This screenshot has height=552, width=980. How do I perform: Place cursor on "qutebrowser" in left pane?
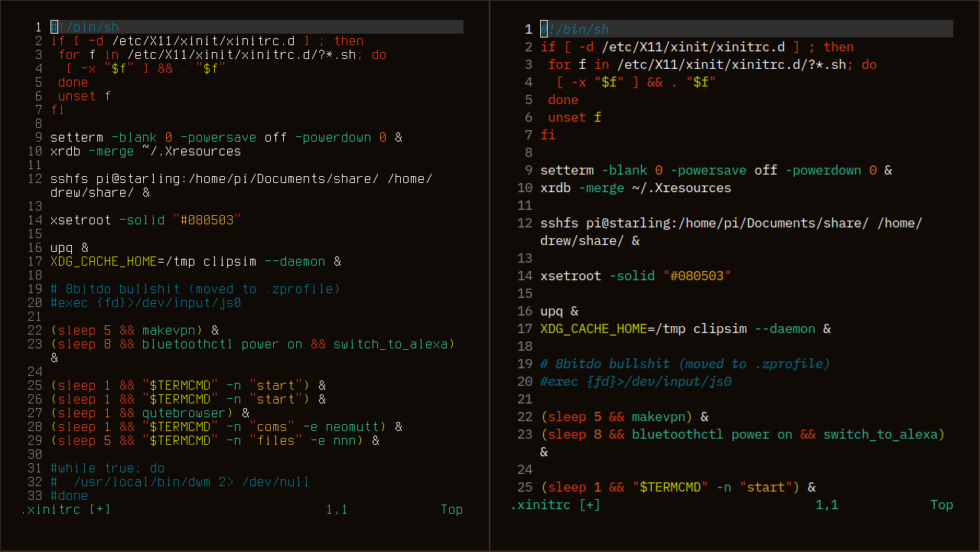click(x=184, y=413)
